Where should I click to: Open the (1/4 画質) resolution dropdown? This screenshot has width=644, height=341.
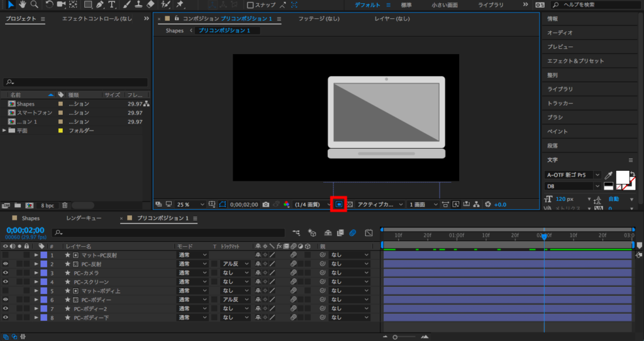[311, 204]
